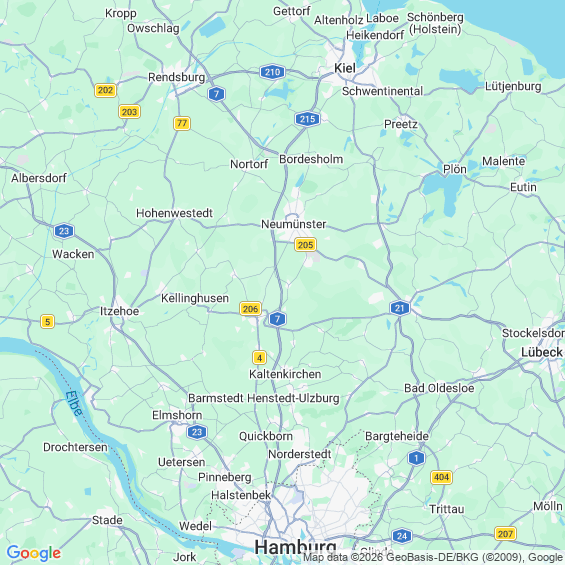565x565 pixels.
Task: Click the A21 highway shield
Action: 400,308
